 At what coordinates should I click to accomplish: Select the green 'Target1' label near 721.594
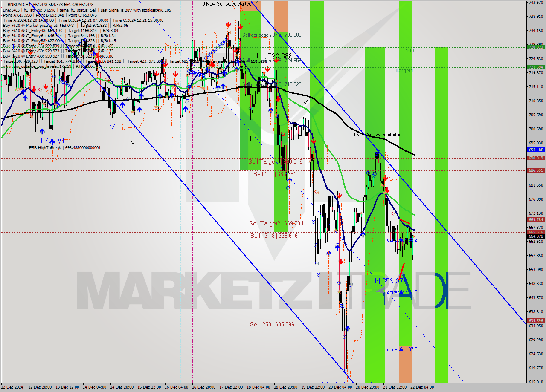pyautogui.click(x=404, y=70)
